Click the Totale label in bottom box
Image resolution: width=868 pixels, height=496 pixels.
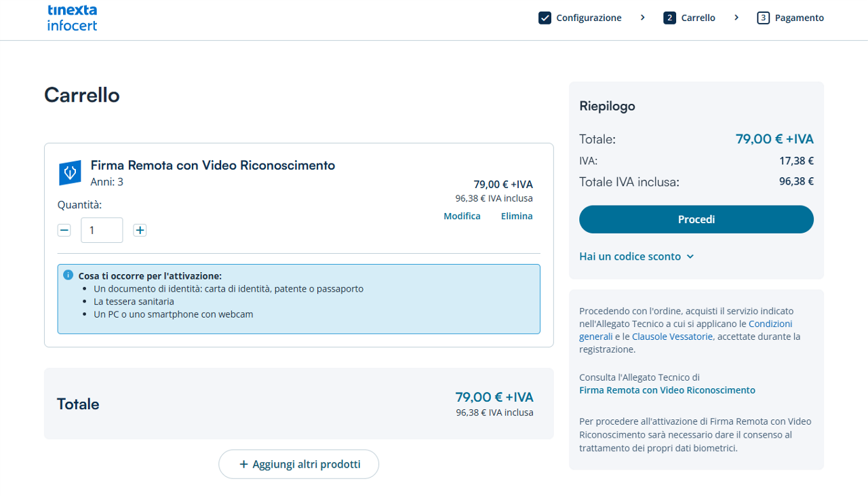(x=78, y=404)
